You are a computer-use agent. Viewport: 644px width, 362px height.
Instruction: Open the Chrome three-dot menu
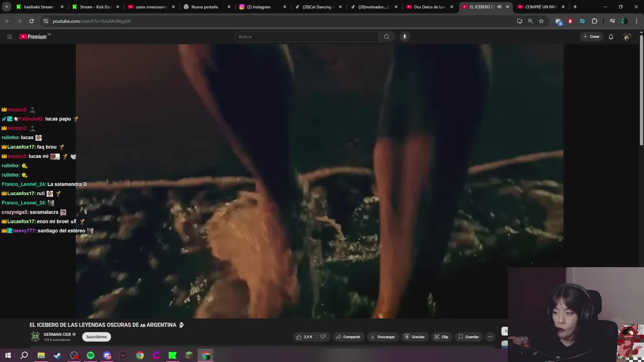coord(636,21)
